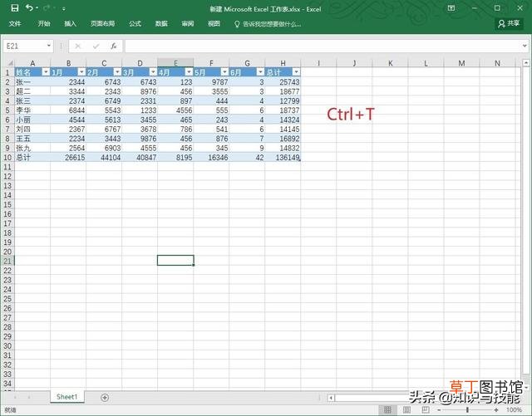Screen dimensions: 532x416
Task: Select column header A
Action: (x=32, y=63)
